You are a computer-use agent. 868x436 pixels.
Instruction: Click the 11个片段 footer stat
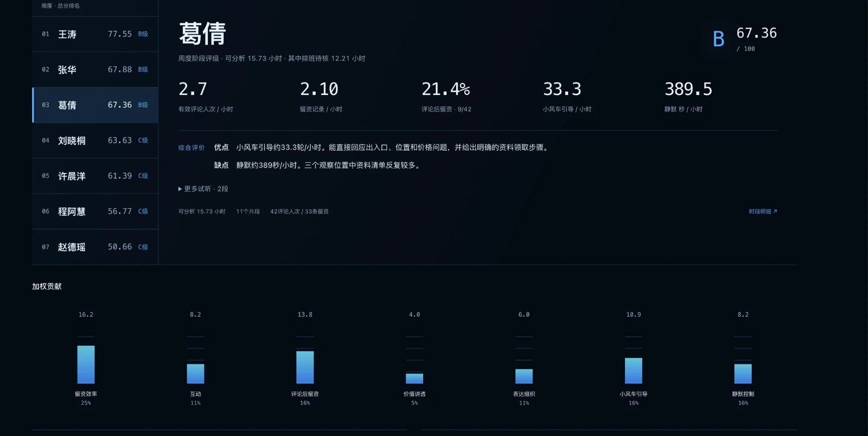[x=248, y=211]
